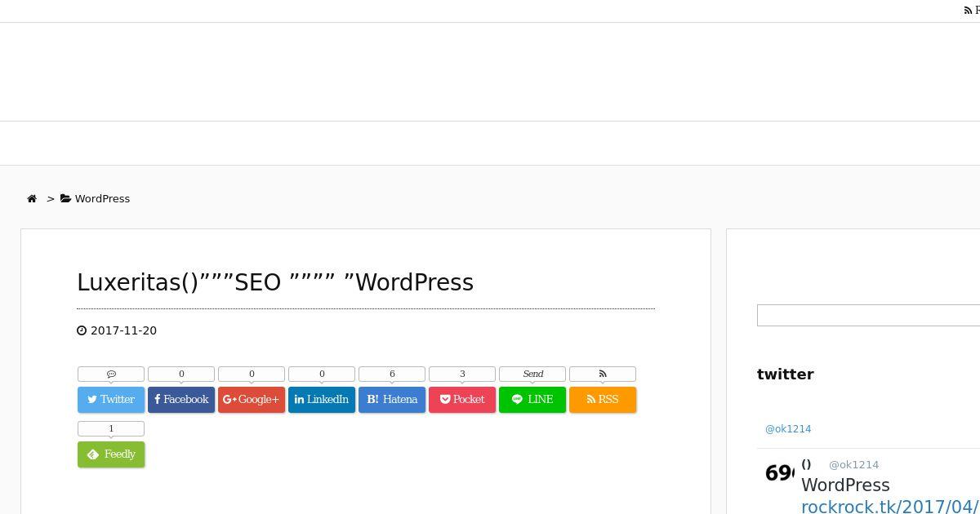The width and height of the screenshot is (980, 514).
Task: Click the RSS icon bubble above RSS
Action: 603,374
